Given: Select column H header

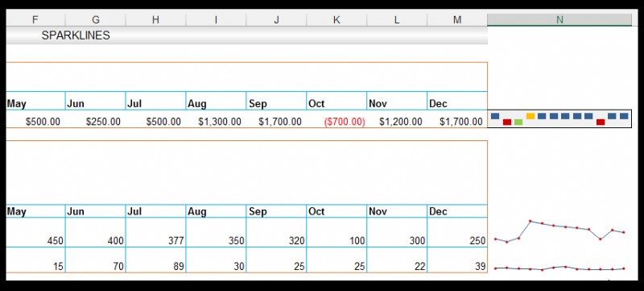Looking at the screenshot, I should [x=155, y=19].
